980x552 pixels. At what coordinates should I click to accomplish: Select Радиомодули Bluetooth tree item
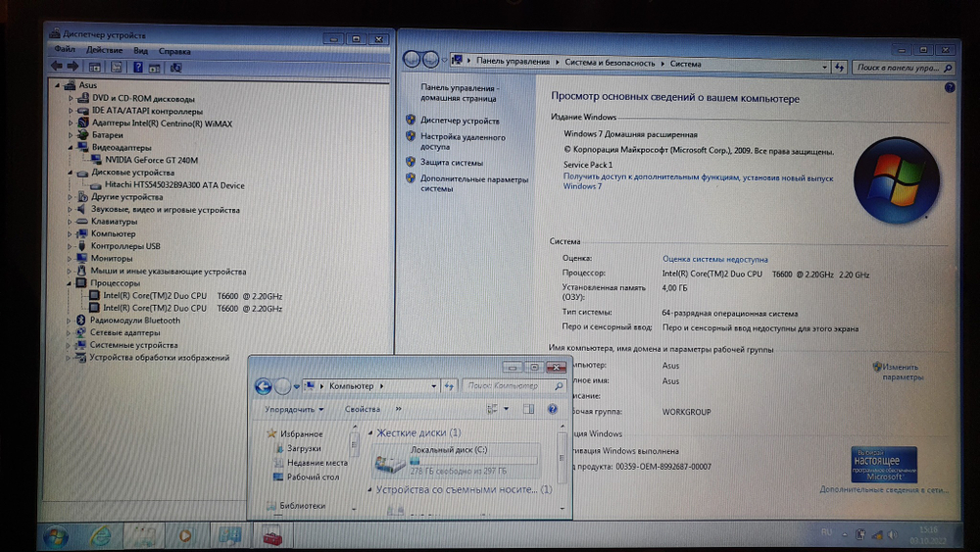(x=134, y=320)
